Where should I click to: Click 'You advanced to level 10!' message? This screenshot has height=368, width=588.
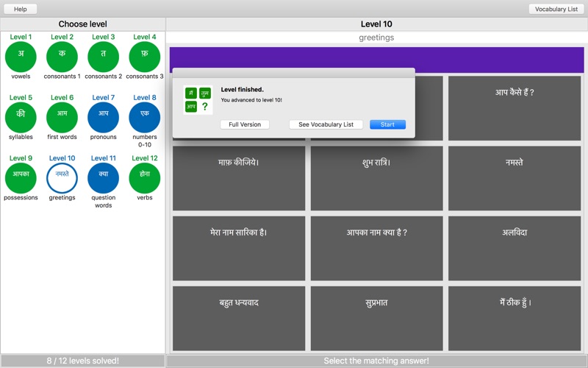251,100
